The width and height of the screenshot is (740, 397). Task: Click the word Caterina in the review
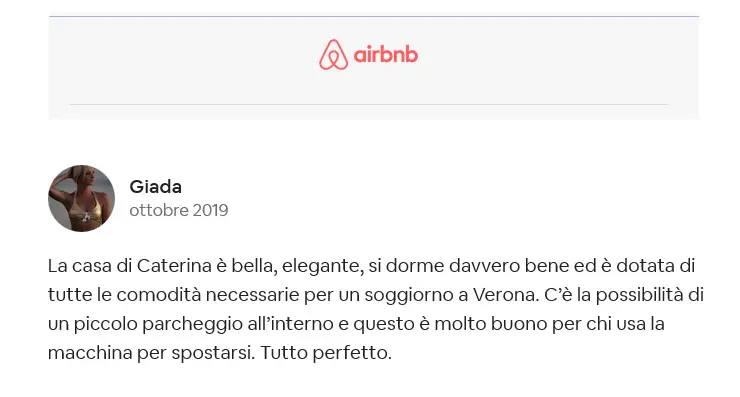174,266
